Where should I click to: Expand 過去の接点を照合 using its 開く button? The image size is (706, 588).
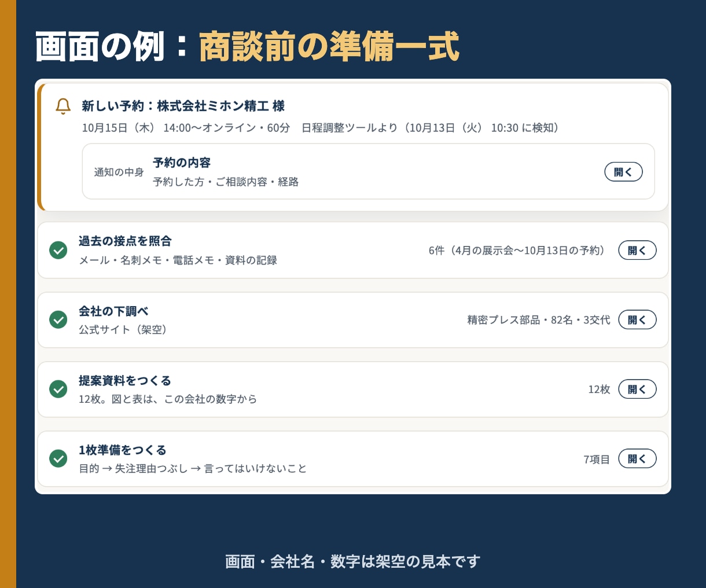[637, 251]
